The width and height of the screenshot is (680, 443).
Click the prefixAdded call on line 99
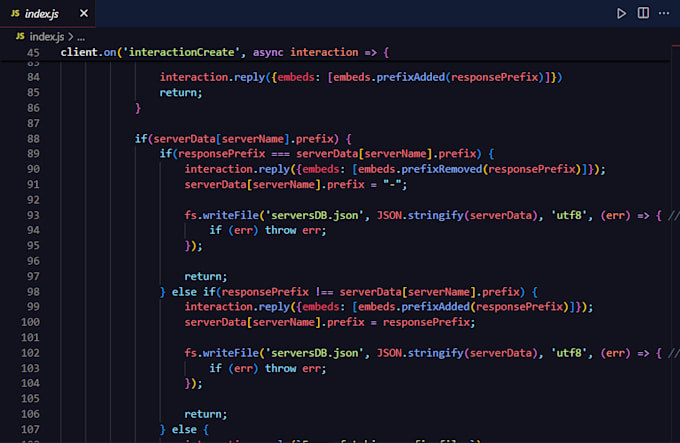click(435, 307)
